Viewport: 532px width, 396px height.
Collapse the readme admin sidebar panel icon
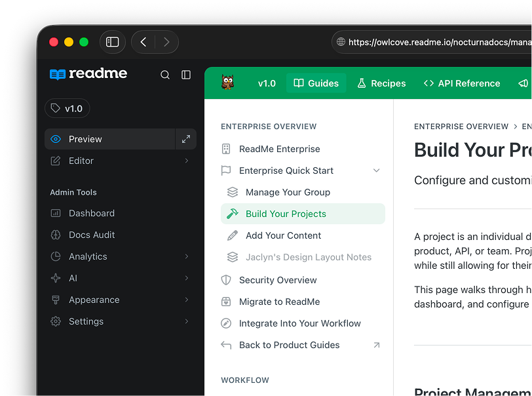(186, 75)
